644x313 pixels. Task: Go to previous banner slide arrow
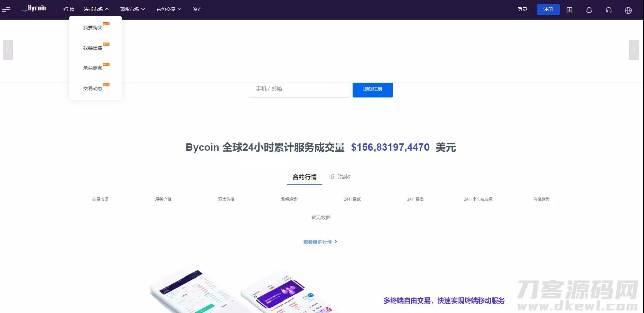tap(8, 50)
